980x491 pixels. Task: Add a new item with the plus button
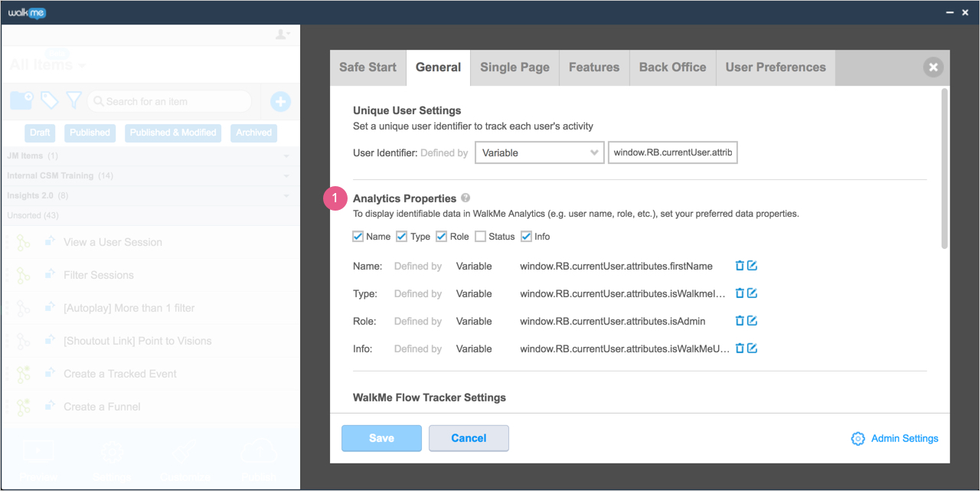(x=280, y=100)
